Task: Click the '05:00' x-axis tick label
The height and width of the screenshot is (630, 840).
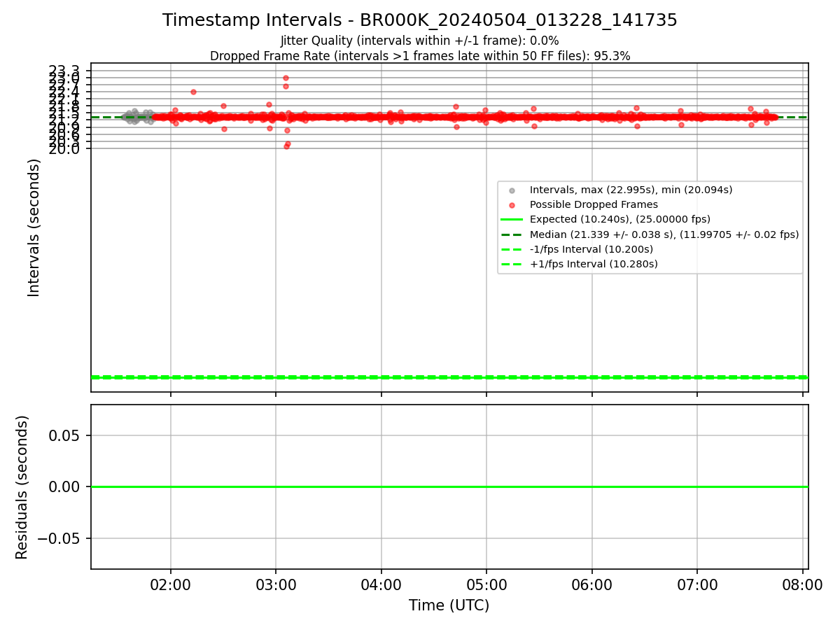Action: click(486, 584)
